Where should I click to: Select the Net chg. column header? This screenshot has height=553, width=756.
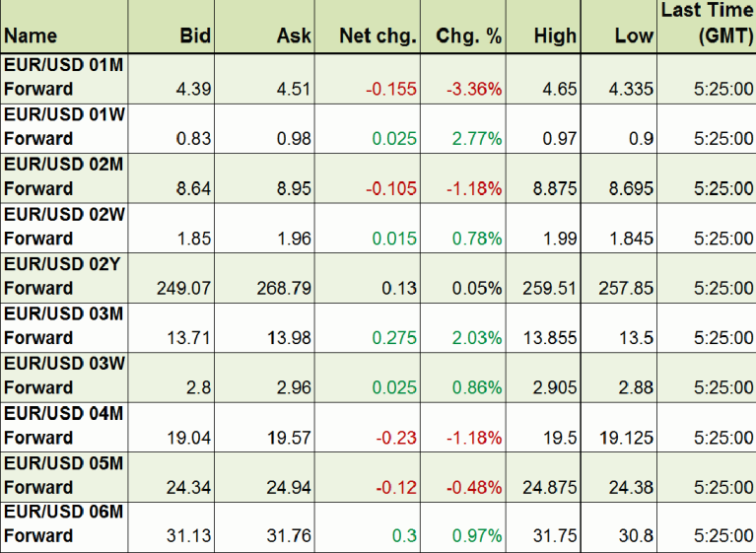coord(378,36)
